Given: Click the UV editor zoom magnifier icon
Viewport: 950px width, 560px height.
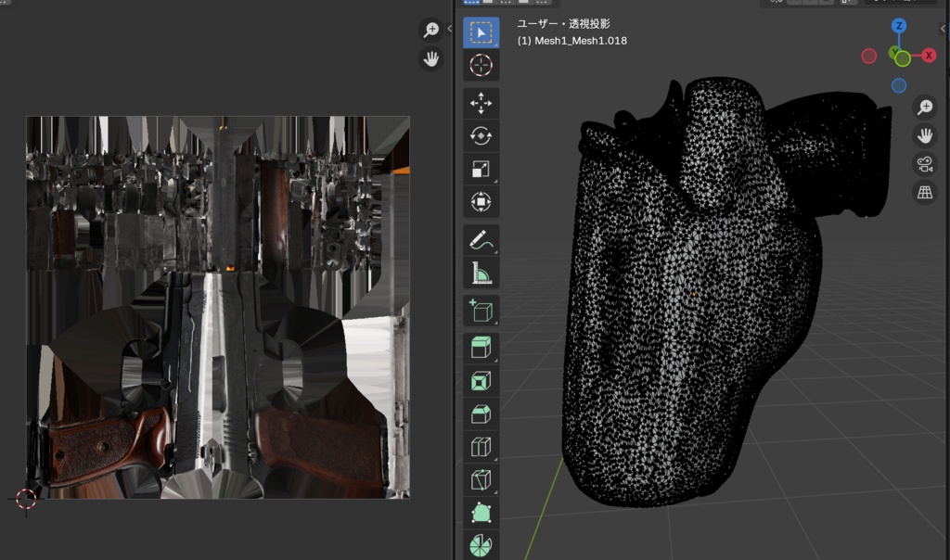Looking at the screenshot, I should click(430, 30).
